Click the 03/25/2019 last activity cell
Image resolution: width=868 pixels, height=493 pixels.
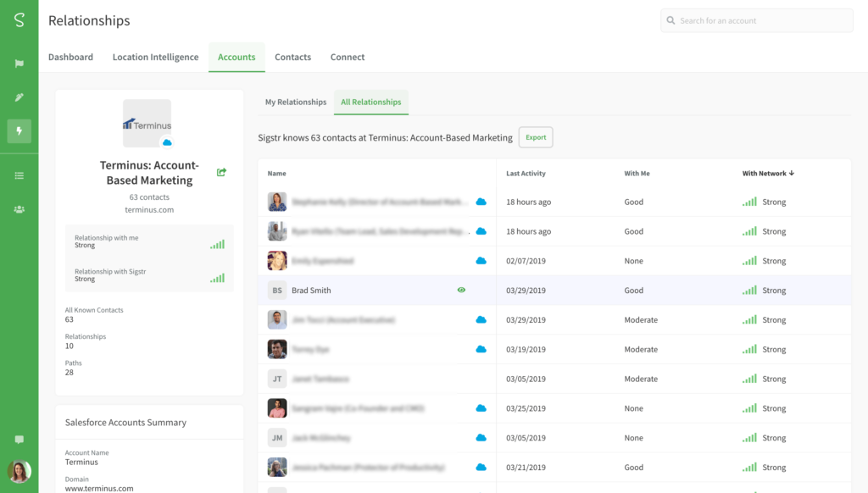(526, 408)
